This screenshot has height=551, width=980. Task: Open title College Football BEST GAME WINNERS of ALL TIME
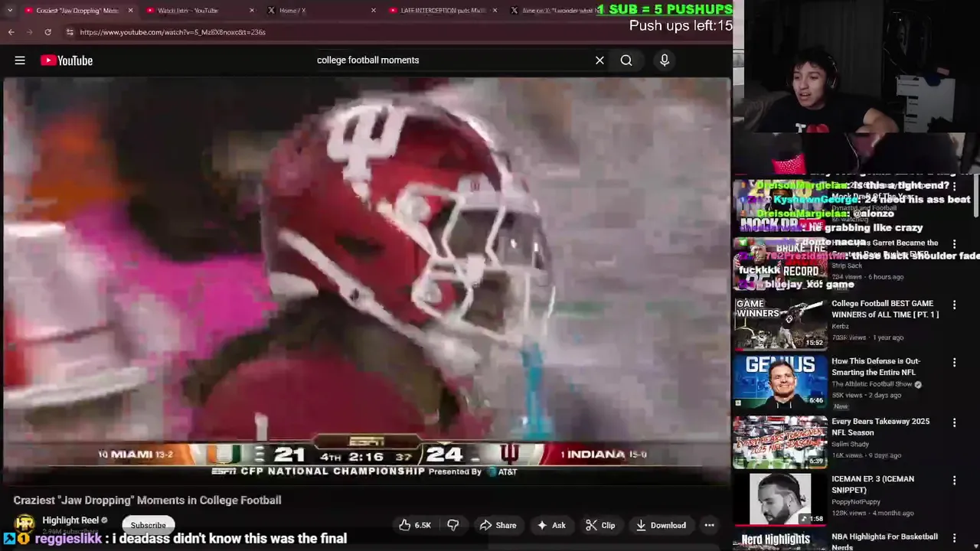coord(885,309)
